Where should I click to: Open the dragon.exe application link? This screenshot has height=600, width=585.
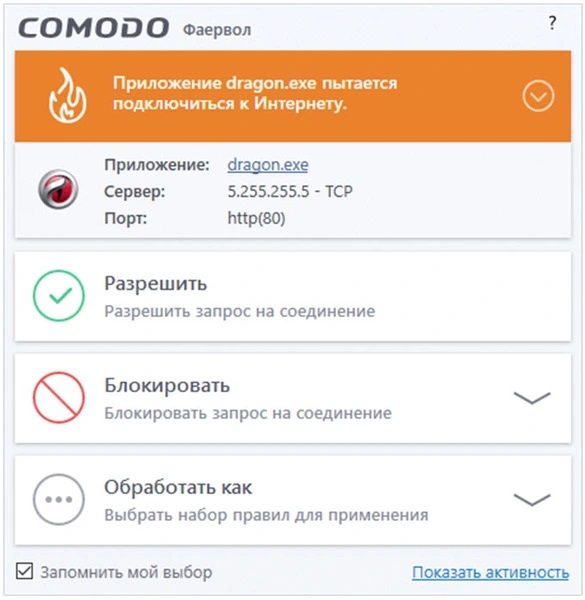[268, 165]
